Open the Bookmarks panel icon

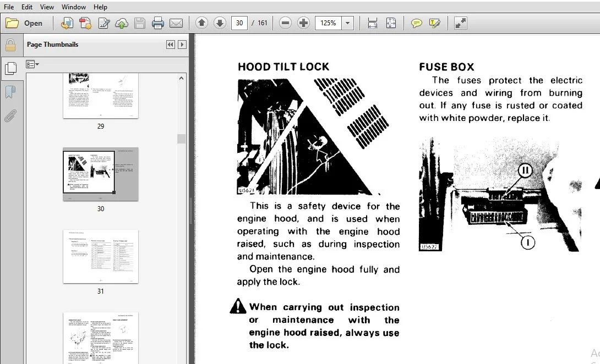click(x=10, y=92)
